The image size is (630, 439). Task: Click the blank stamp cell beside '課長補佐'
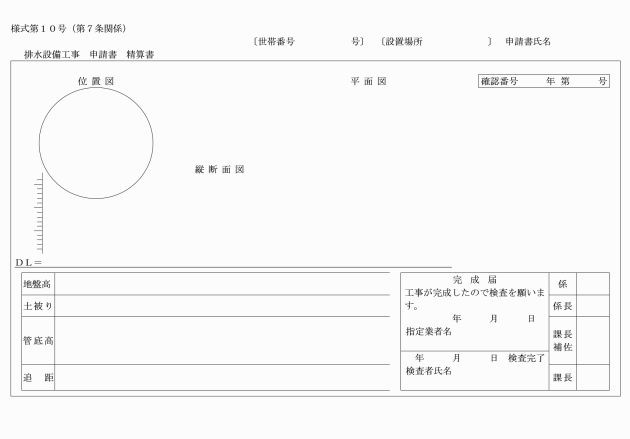point(593,341)
